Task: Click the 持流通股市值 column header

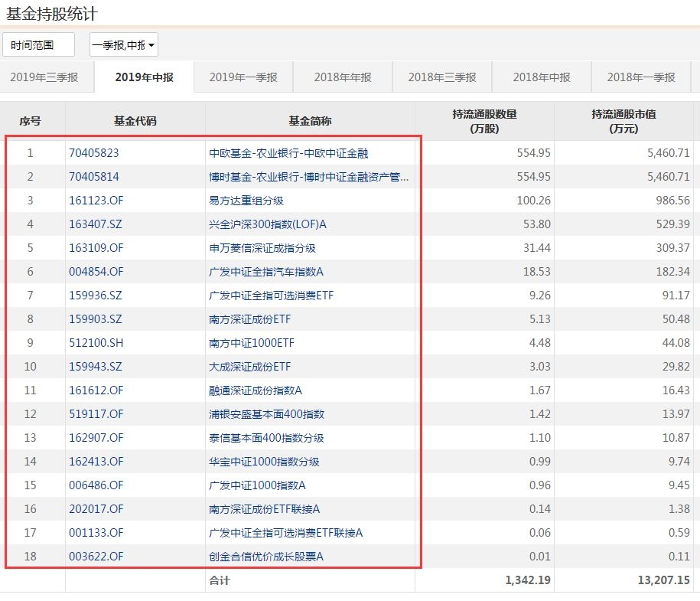Action: point(623,121)
